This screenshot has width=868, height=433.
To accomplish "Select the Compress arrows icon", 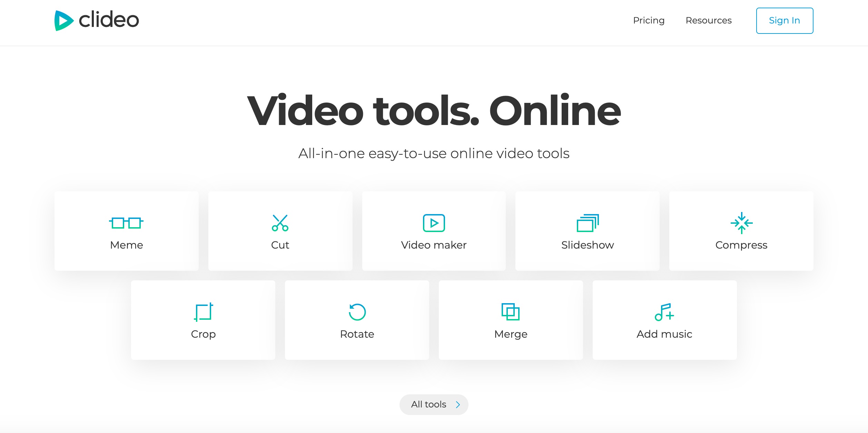I will (x=741, y=223).
